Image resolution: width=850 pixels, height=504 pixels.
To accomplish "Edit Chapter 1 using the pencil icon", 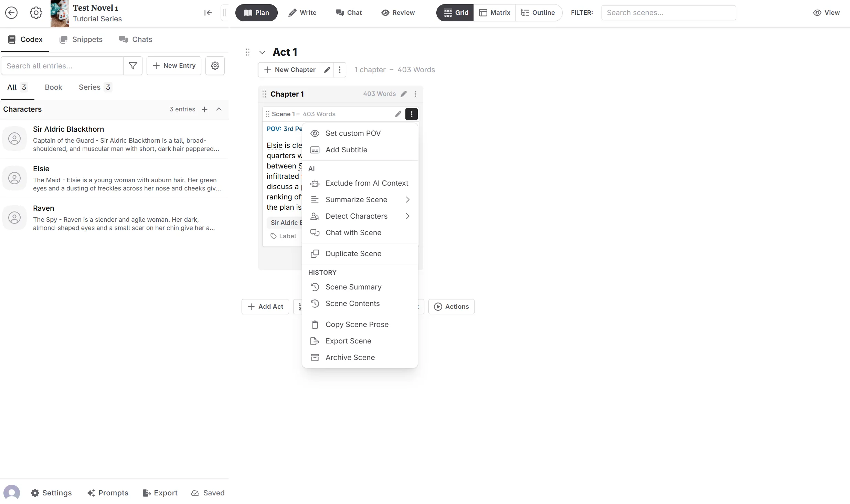I will tap(404, 94).
